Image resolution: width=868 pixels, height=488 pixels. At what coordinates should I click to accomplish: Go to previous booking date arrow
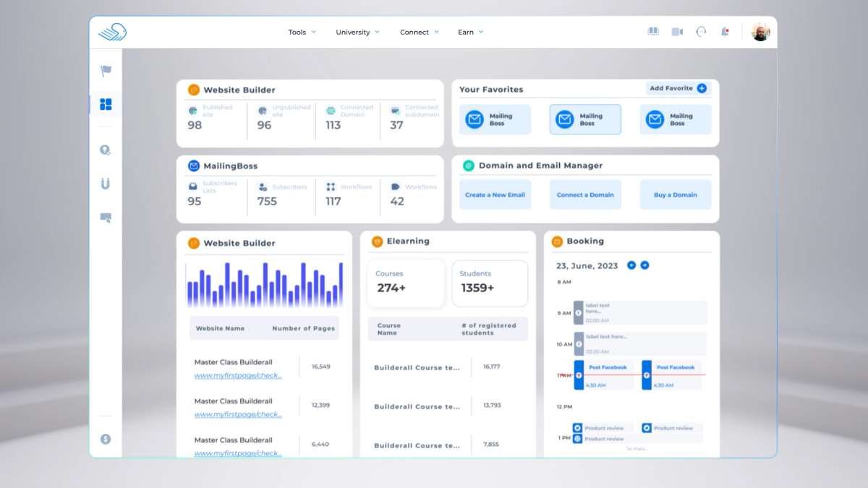click(x=631, y=265)
